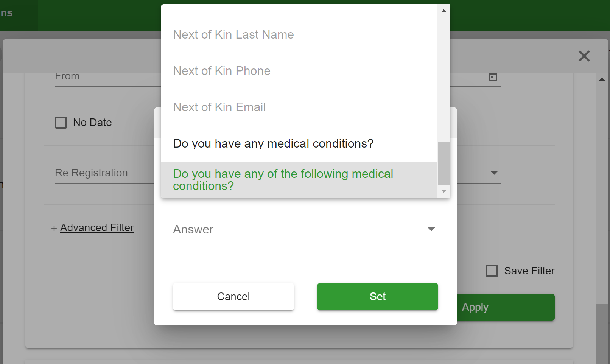Select 'Do you have any of the following medical conditions?'
Screen dimensions: 610x364
299,180
